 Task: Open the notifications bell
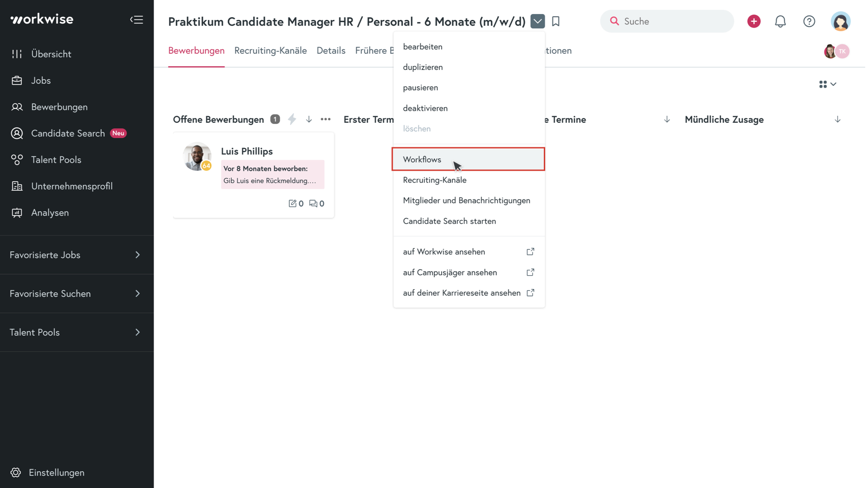[781, 21]
